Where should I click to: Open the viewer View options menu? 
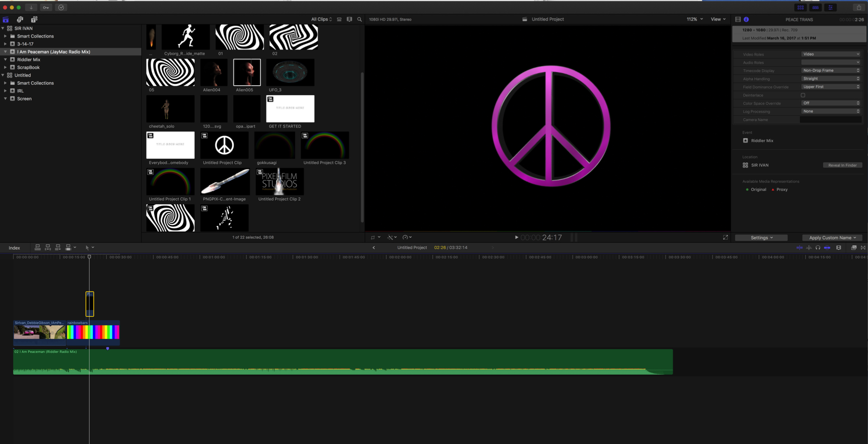(x=718, y=19)
